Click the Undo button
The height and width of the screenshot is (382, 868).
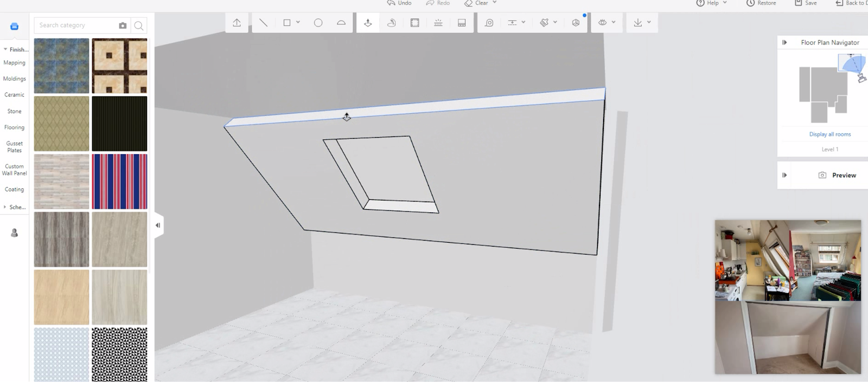tap(399, 3)
